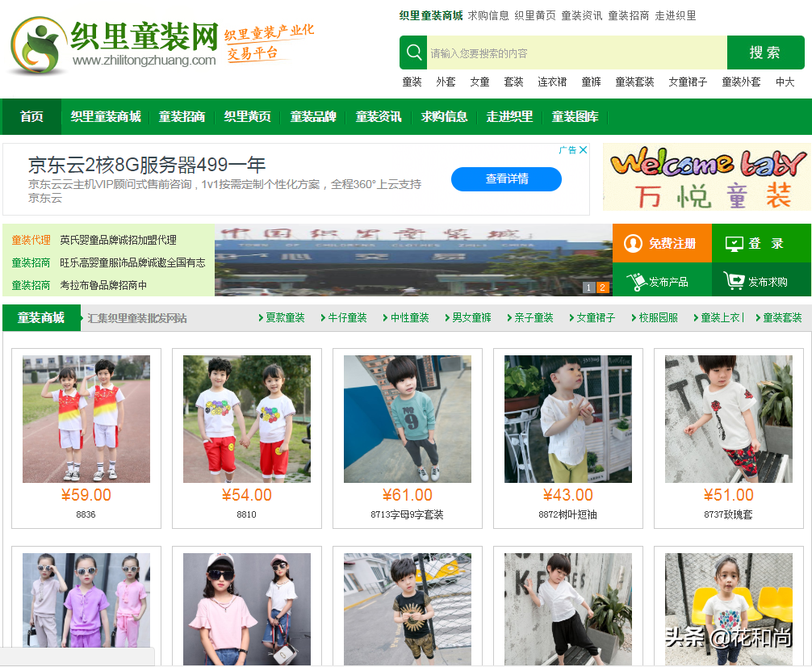Open the 8713字母9字套装 product thumbnail
The width and height of the screenshot is (812, 667).
[x=407, y=419]
